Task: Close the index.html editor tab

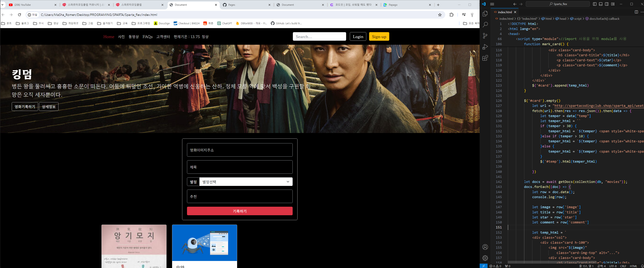Action: coord(515,12)
